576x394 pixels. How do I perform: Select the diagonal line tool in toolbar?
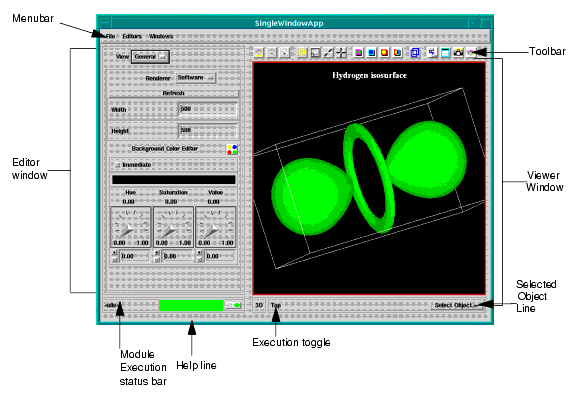click(328, 53)
